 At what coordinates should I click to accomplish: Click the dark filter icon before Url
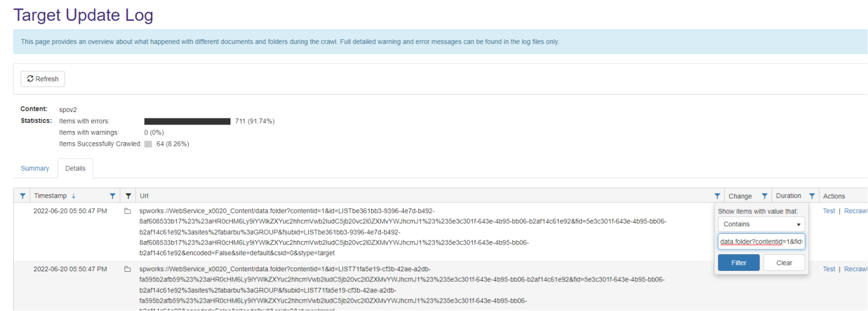click(128, 196)
